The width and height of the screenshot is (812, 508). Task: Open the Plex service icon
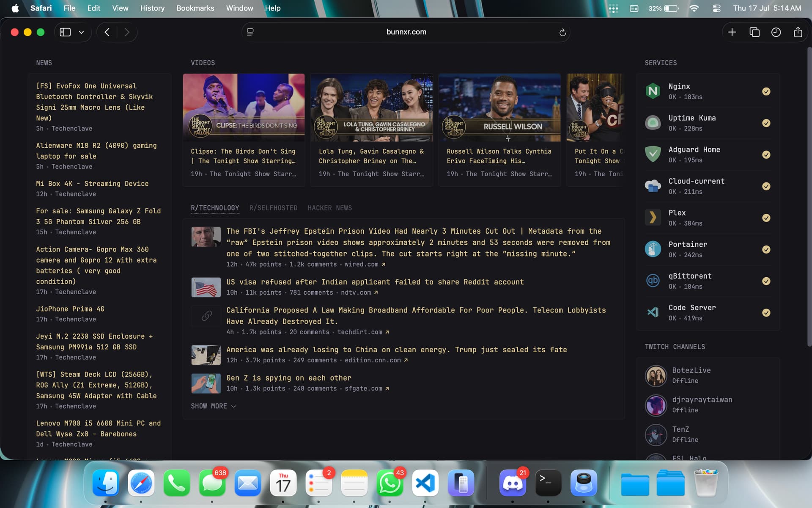[x=653, y=218]
